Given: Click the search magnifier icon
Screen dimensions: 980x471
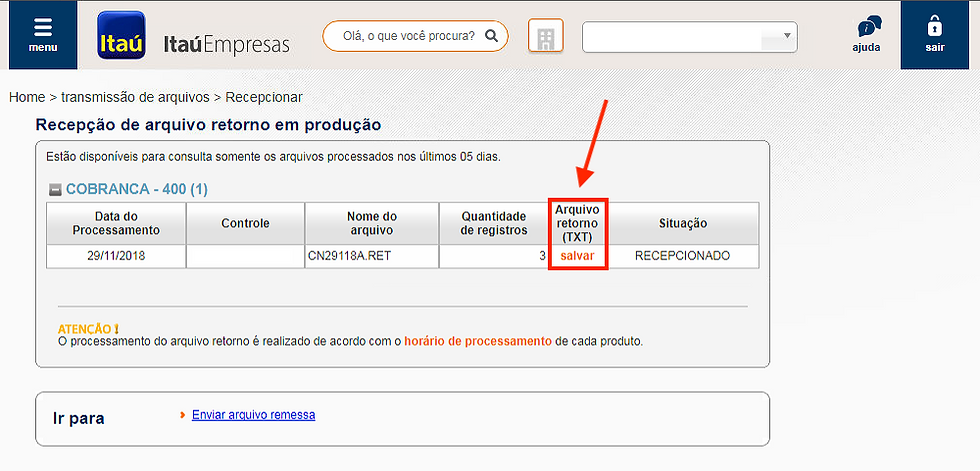Looking at the screenshot, I should click(491, 36).
